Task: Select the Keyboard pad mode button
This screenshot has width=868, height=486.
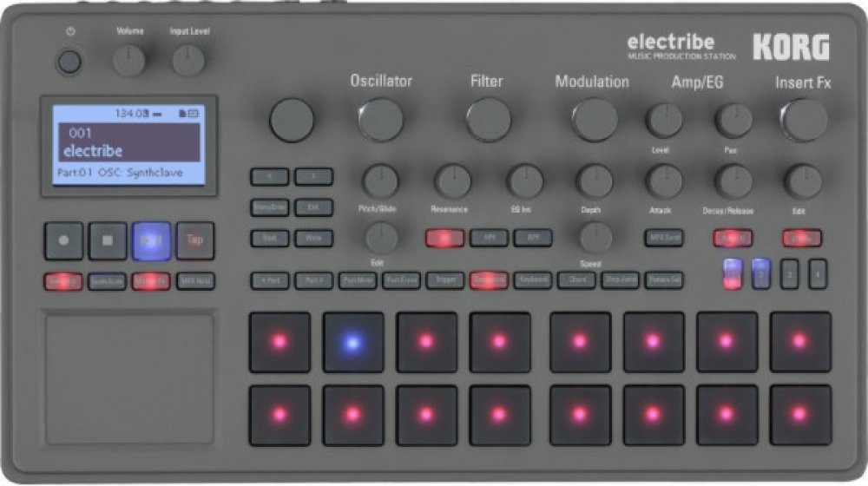Action: coord(532,281)
